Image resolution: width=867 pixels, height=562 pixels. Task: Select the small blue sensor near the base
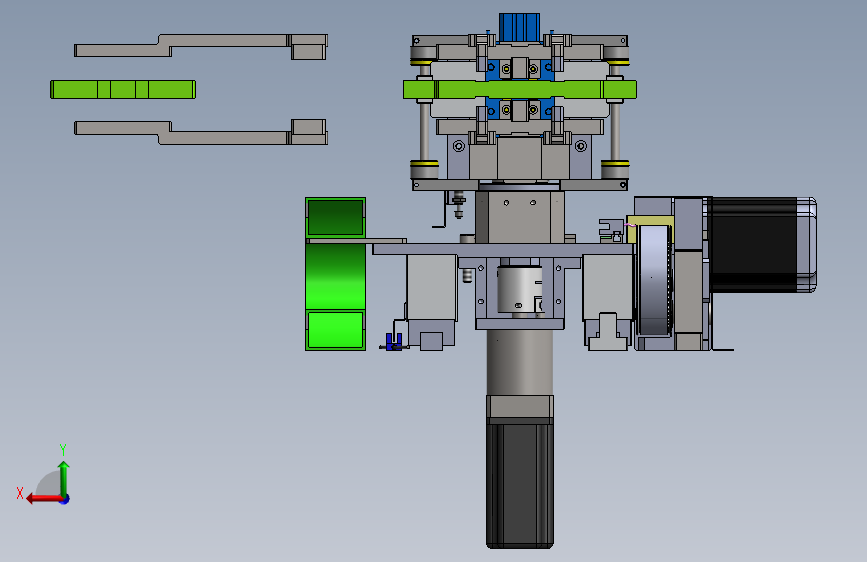[394, 341]
